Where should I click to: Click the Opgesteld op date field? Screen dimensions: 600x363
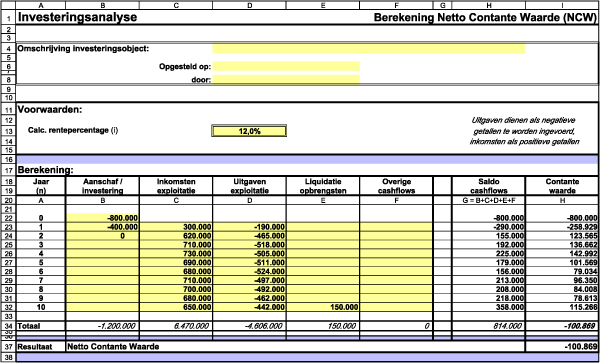tap(286, 67)
